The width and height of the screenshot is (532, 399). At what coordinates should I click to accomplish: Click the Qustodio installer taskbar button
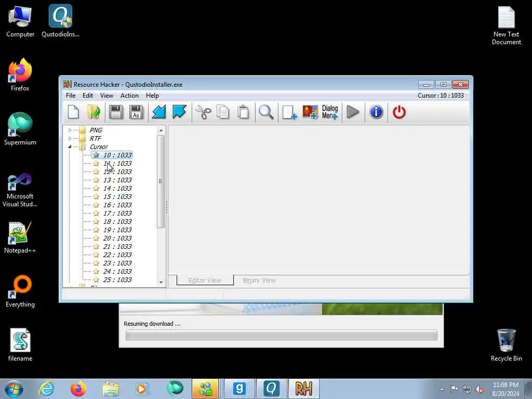271,389
